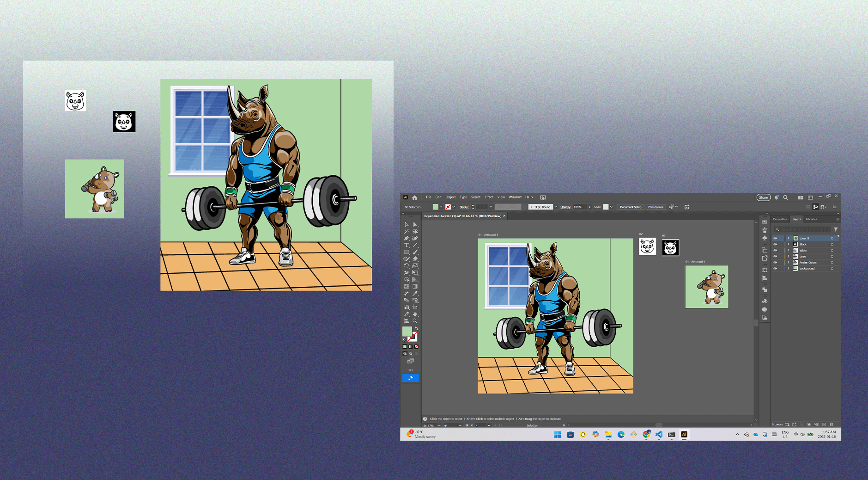
Task: Open notifications bell icon
Action: pos(777,197)
